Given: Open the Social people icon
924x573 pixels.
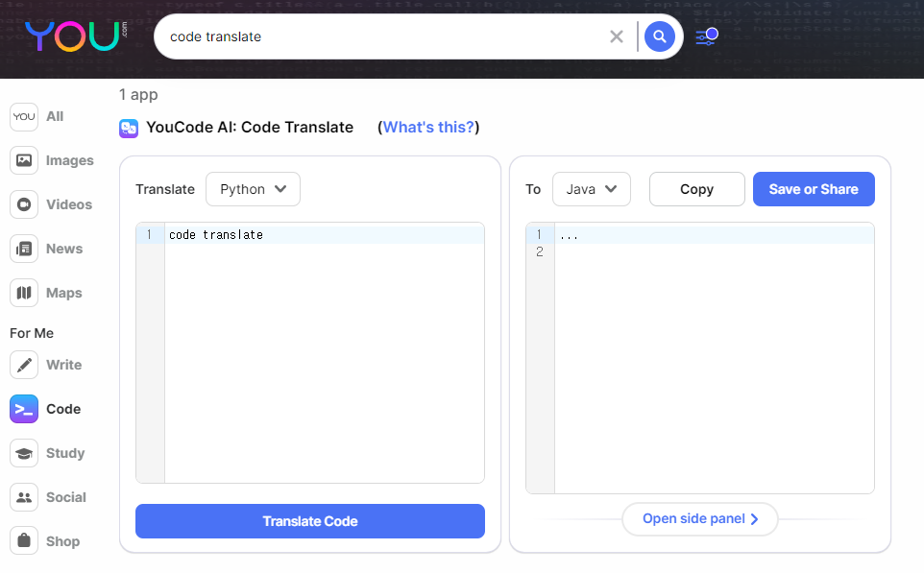Looking at the screenshot, I should tap(24, 497).
